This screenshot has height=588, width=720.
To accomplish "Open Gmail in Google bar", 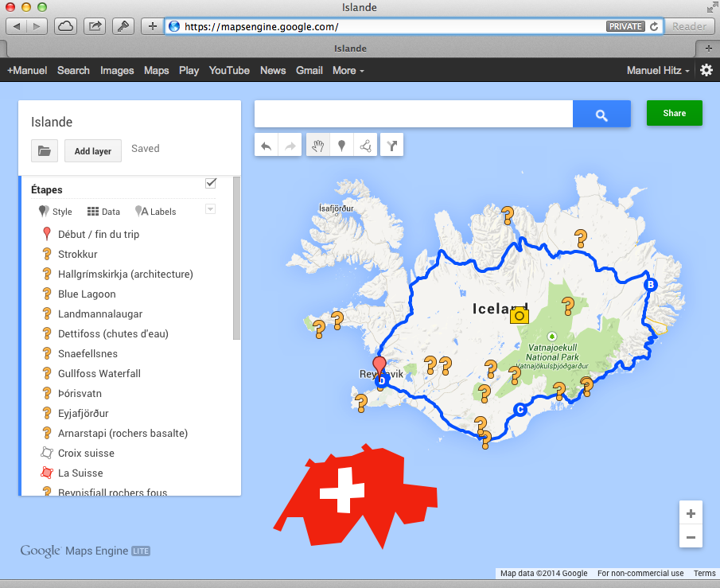I will (309, 70).
